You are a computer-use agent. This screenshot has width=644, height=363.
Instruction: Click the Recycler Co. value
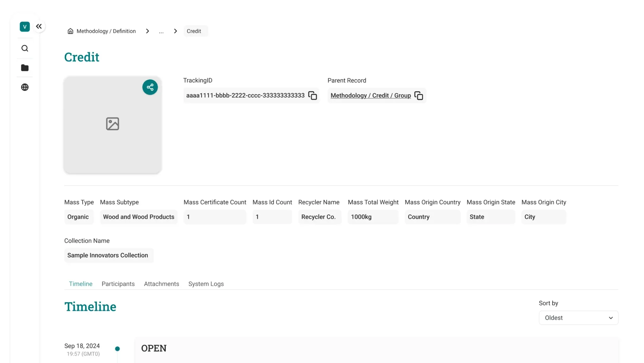click(320, 217)
